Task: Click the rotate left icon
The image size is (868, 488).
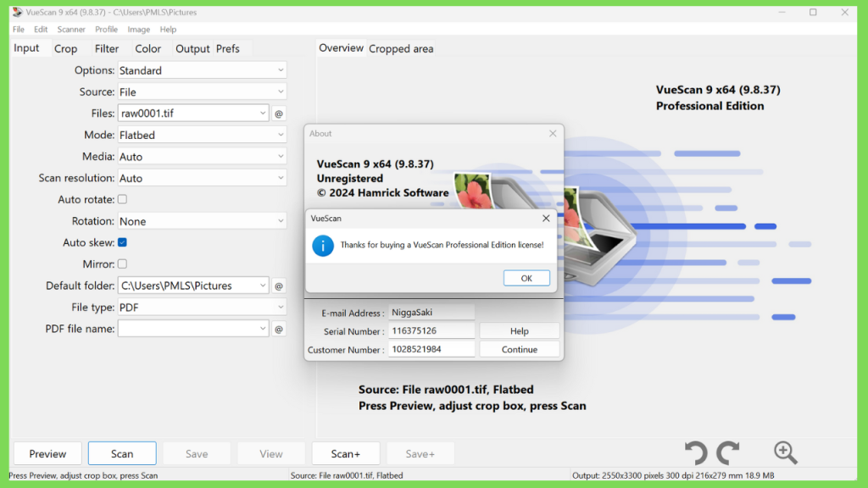Action: (x=696, y=452)
